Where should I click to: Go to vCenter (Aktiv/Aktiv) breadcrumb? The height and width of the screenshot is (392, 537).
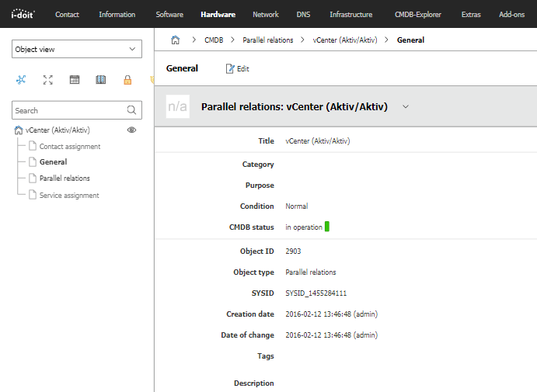345,40
